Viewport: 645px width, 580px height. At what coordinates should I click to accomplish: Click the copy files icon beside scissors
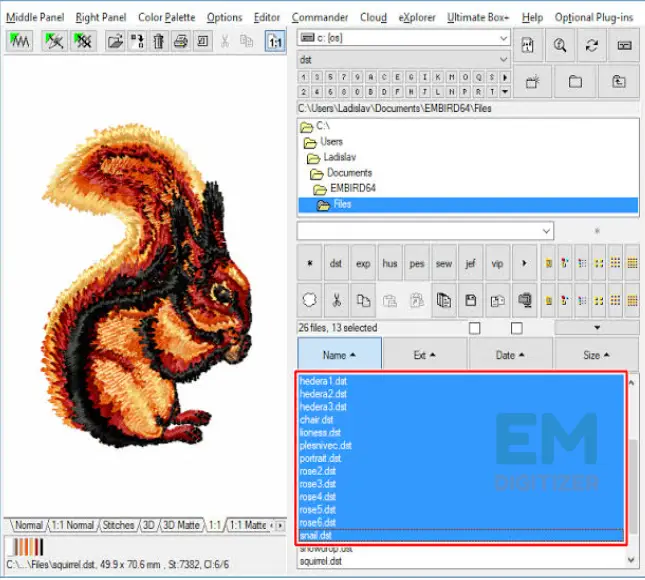pos(363,300)
